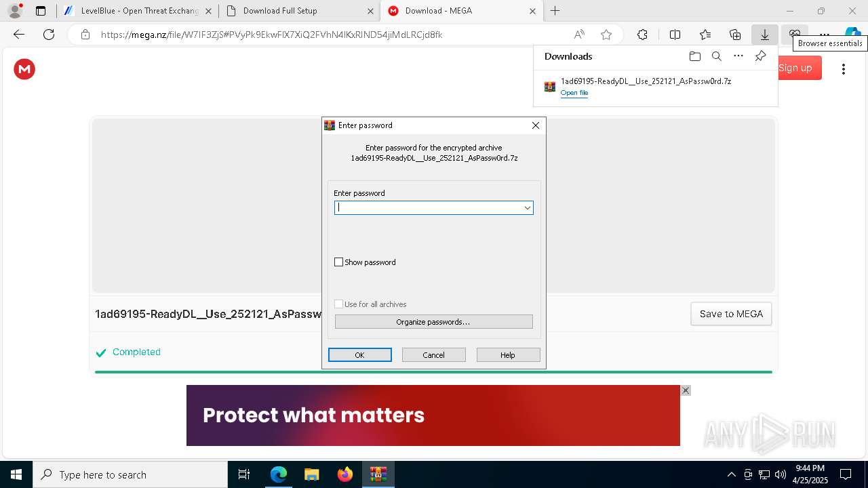View site information lock icon
Image resolution: width=868 pixels, height=488 pixels.
[85, 35]
